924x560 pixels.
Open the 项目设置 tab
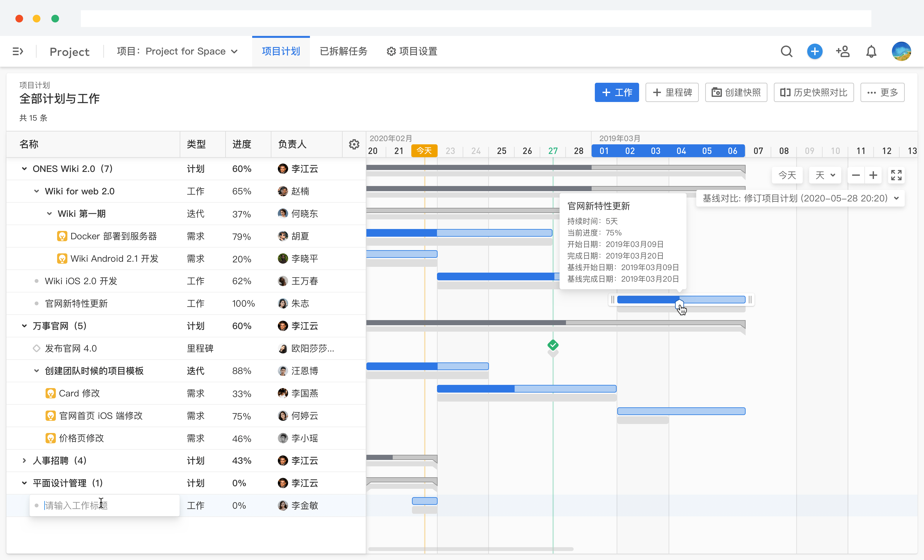411,51
